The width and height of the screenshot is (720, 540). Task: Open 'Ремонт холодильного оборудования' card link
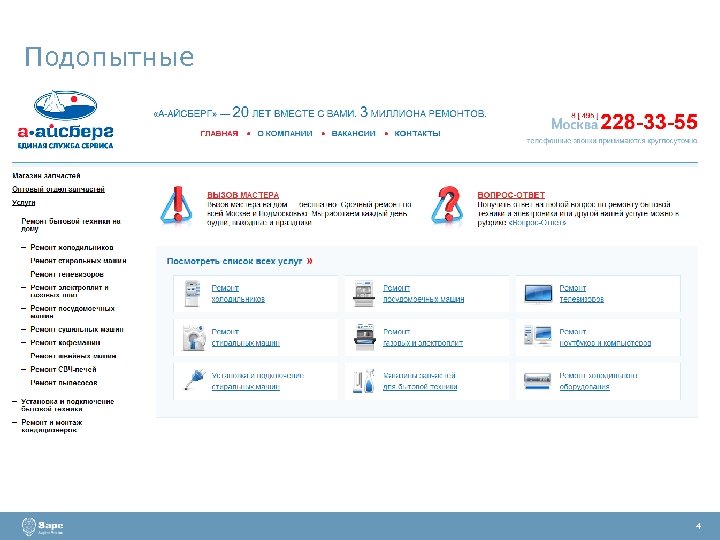(x=598, y=381)
